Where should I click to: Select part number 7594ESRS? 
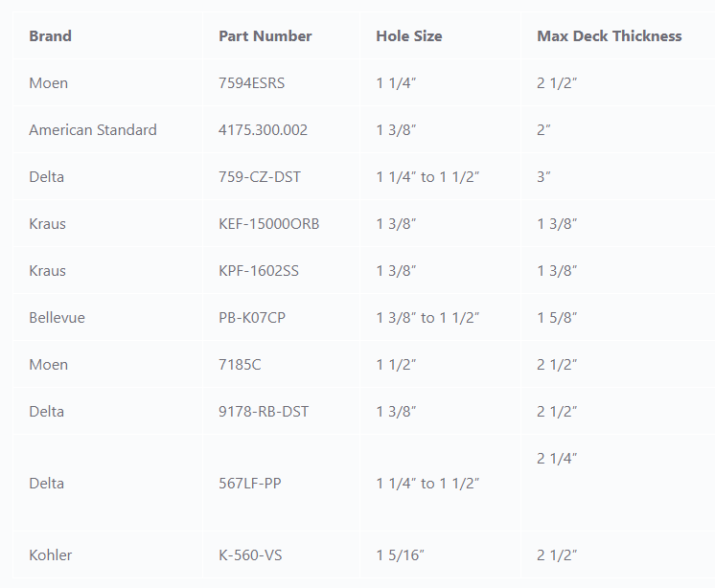tap(252, 83)
